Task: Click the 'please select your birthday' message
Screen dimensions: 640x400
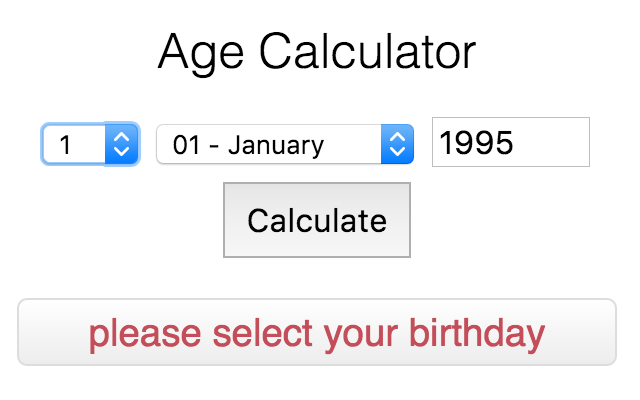Action: [317, 333]
